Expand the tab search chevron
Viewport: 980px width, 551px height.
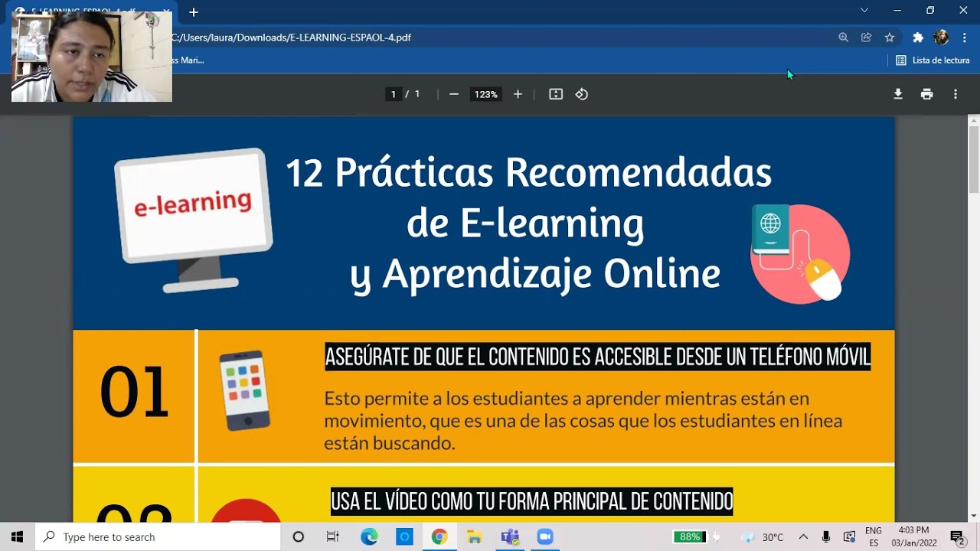(864, 11)
